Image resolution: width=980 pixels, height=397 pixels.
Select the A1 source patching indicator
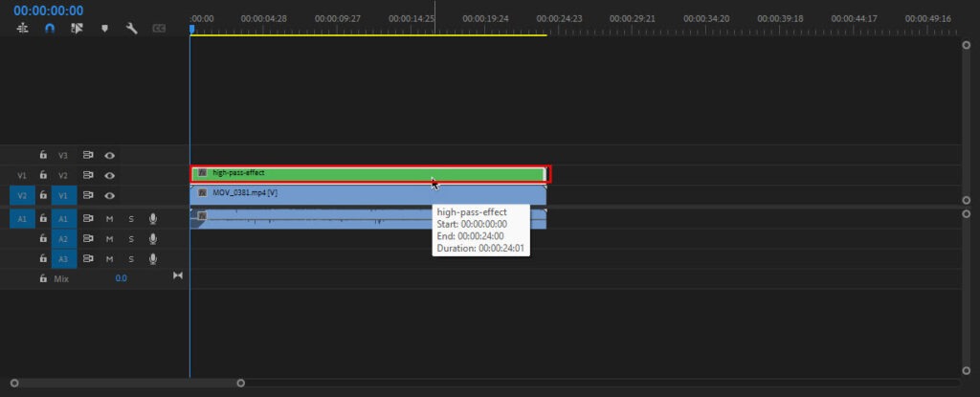(x=22, y=219)
